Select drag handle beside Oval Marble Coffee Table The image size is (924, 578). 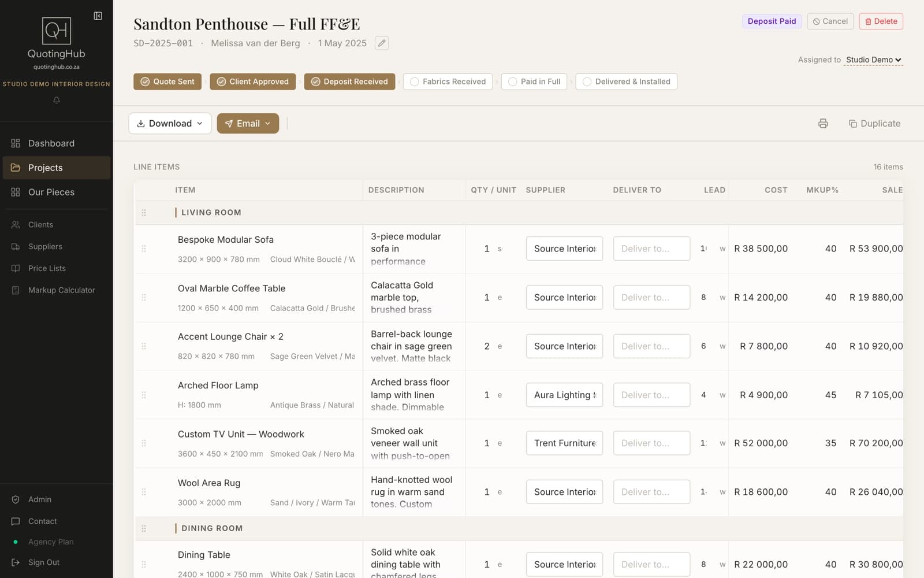[x=144, y=297]
